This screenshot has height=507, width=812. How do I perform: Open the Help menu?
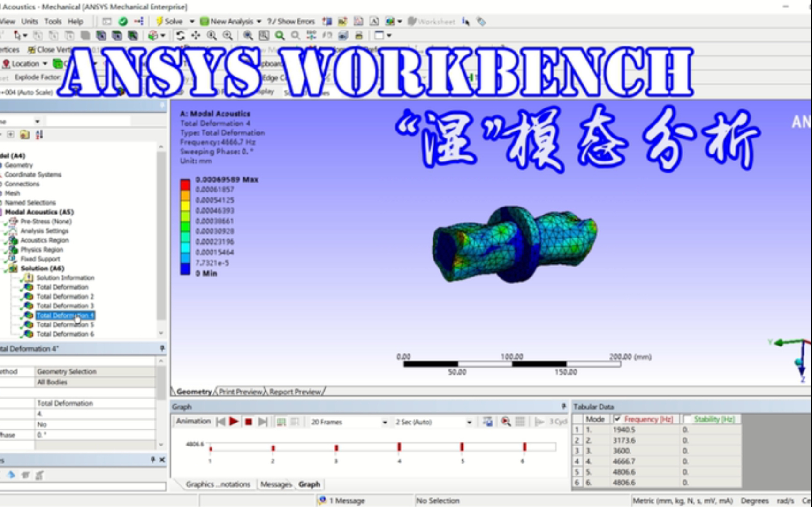pos(75,21)
